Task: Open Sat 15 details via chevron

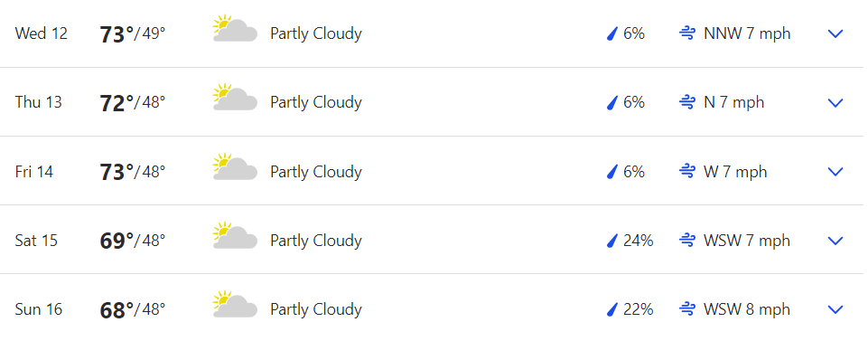Action: coord(835,241)
